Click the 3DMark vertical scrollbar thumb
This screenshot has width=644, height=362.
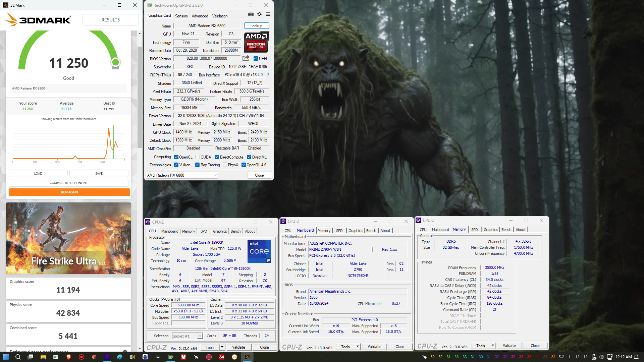[x=140, y=97]
